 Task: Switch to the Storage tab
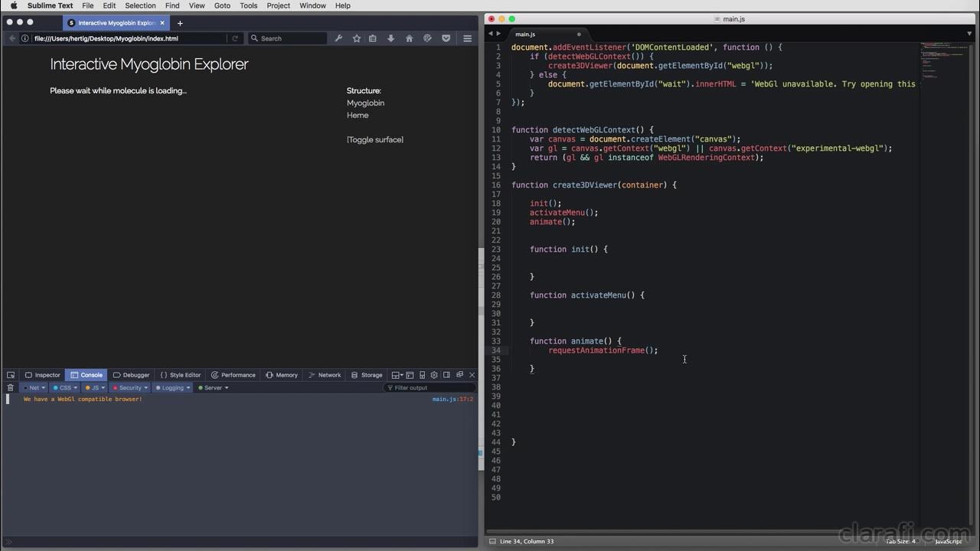click(x=367, y=375)
